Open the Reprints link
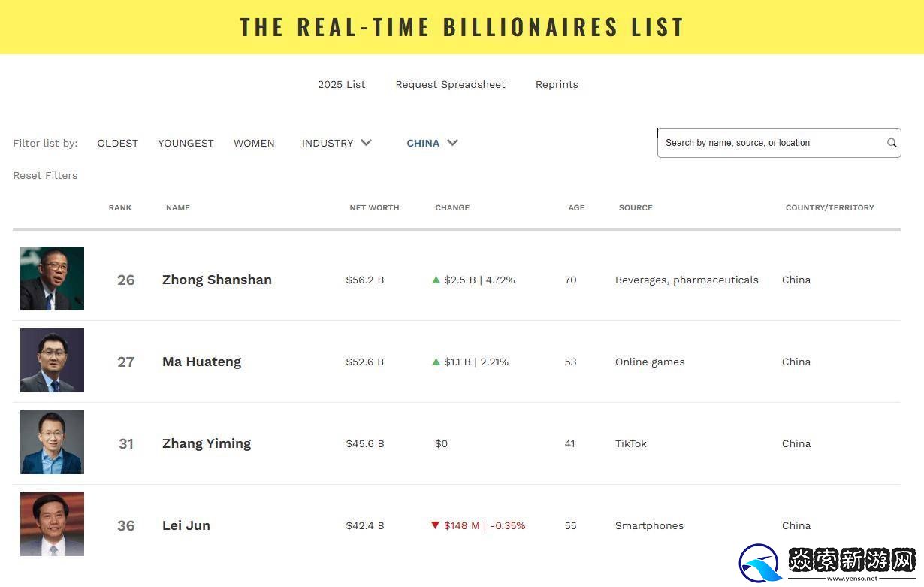Viewport: 924px width, 587px height. (x=557, y=84)
